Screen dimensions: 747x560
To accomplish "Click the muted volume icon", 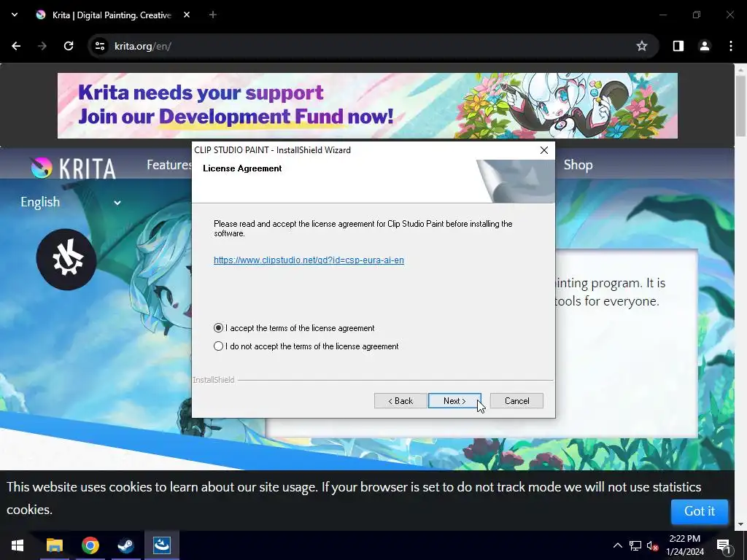I will pyautogui.click(x=652, y=545).
